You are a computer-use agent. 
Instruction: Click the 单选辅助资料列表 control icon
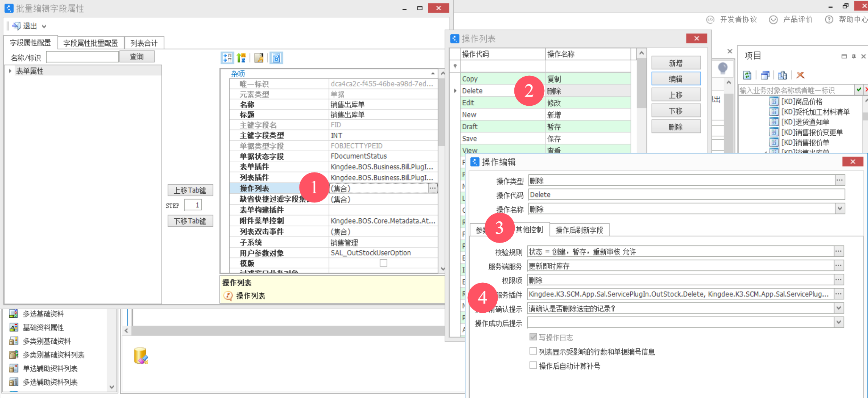pos(14,368)
